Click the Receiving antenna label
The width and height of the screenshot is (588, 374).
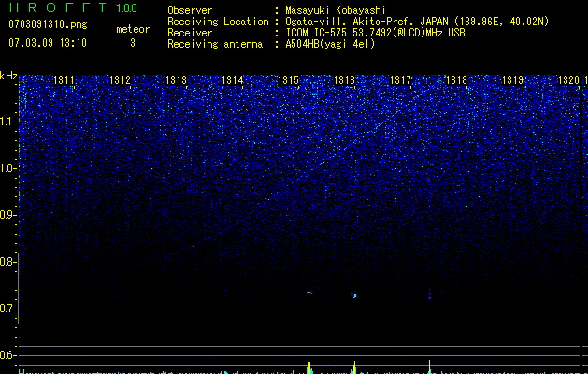coord(215,44)
